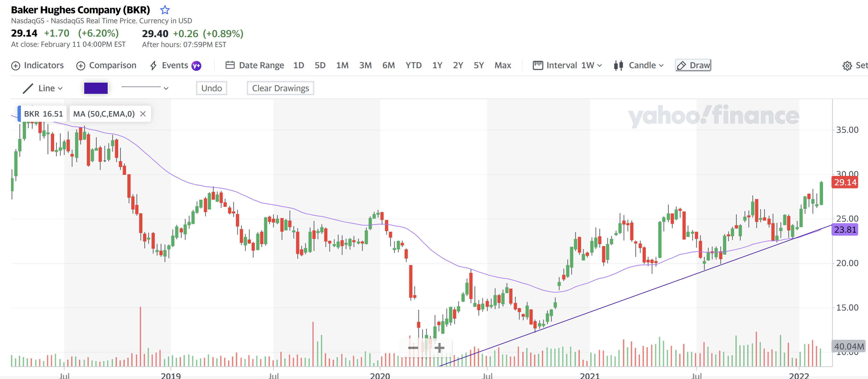The image size is (868, 379).
Task: Select the 5Y date range
Action: coord(478,65)
